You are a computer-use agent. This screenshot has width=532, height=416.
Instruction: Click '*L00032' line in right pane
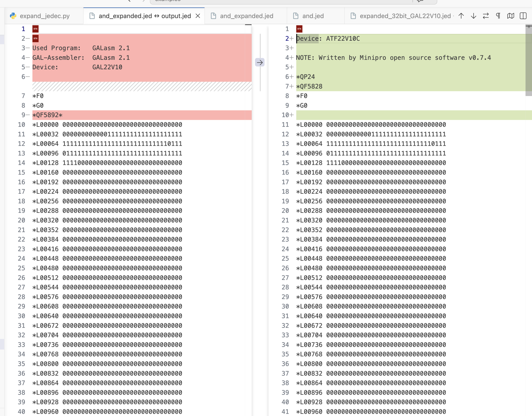click(371, 134)
